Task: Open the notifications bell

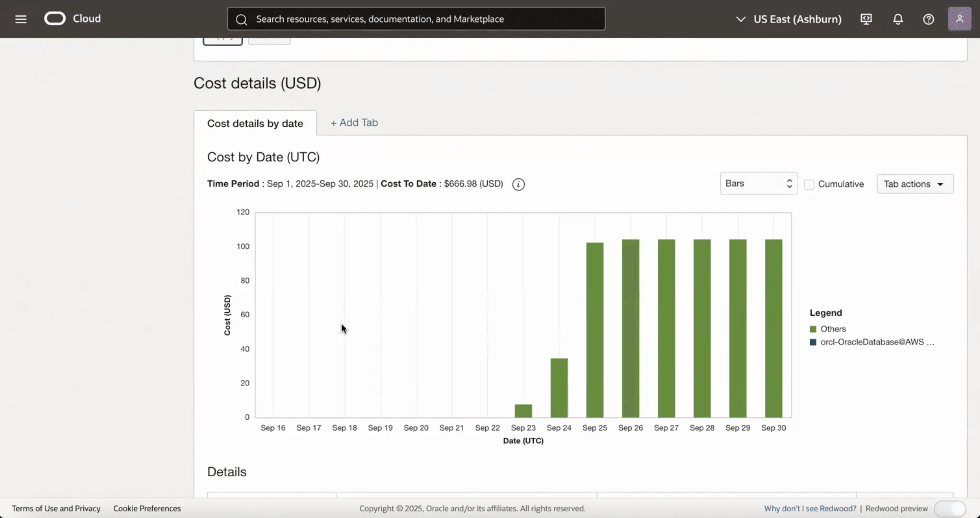Action: (897, 19)
